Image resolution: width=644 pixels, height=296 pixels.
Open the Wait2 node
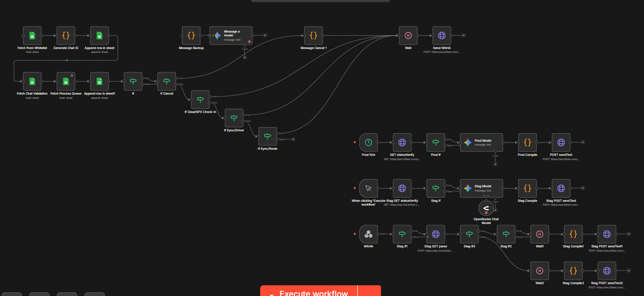(x=540, y=271)
